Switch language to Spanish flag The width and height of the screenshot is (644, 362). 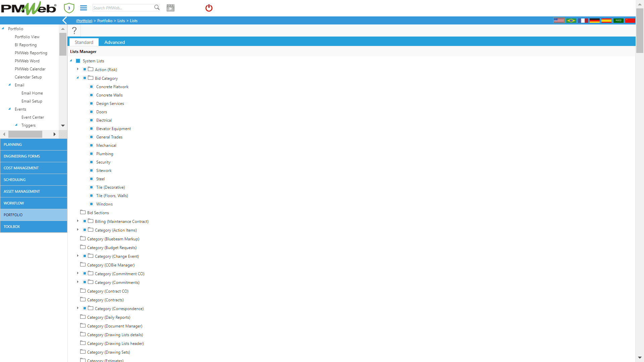tap(606, 20)
